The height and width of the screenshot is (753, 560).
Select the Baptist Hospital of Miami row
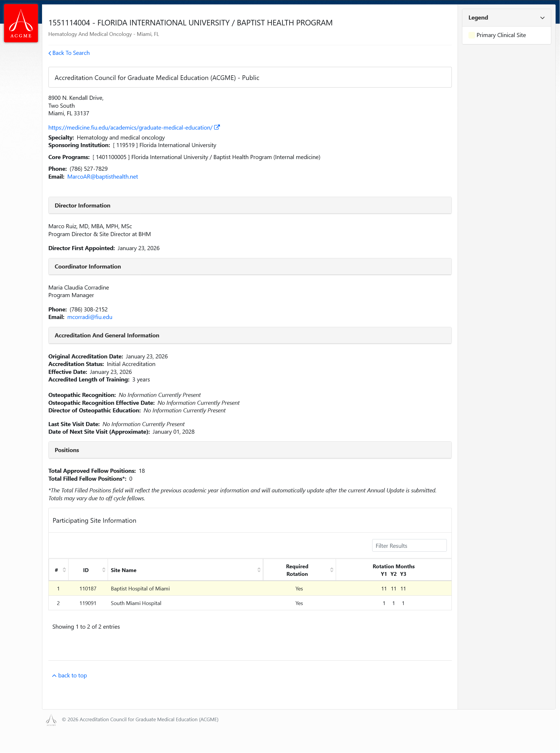click(x=140, y=588)
